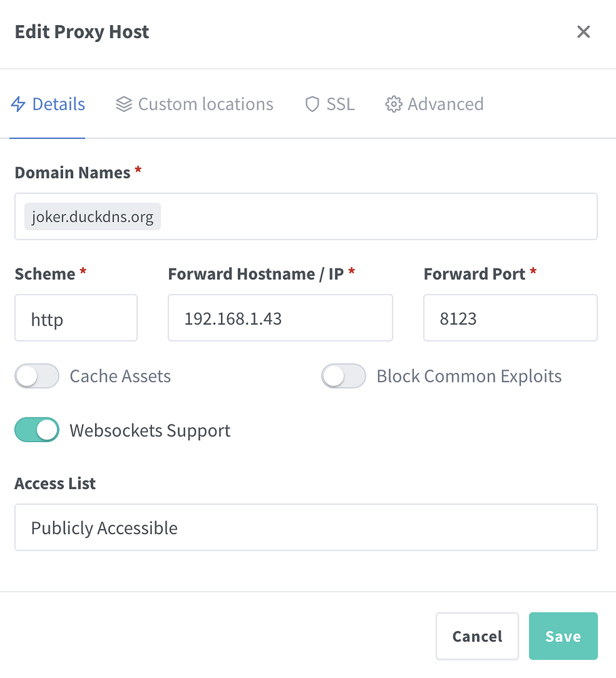Select the Forward Hostname field with 192.168.1.43
The height and width of the screenshot is (678, 616).
pos(280,317)
